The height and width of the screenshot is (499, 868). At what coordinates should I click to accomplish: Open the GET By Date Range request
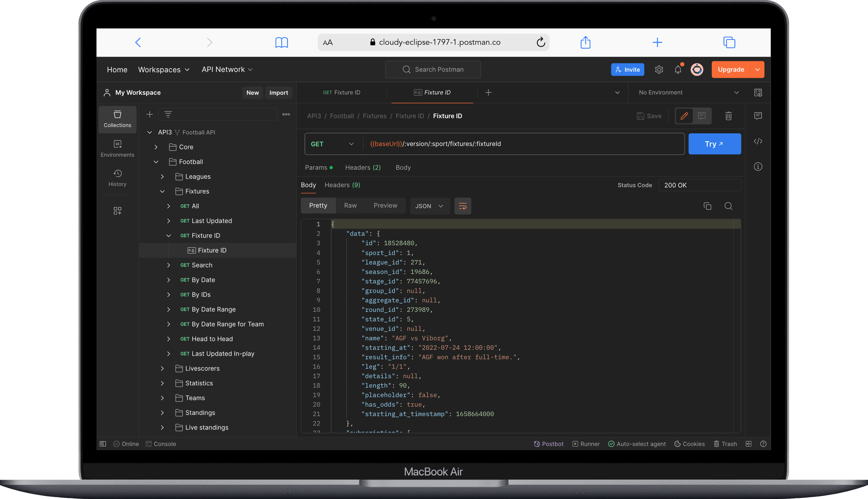208,309
